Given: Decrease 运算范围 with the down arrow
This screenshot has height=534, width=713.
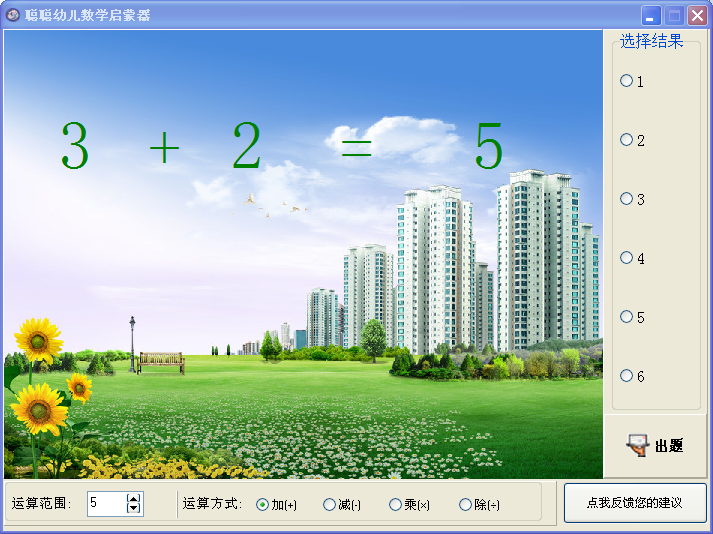Looking at the screenshot, I should click(x=134, y=509).
